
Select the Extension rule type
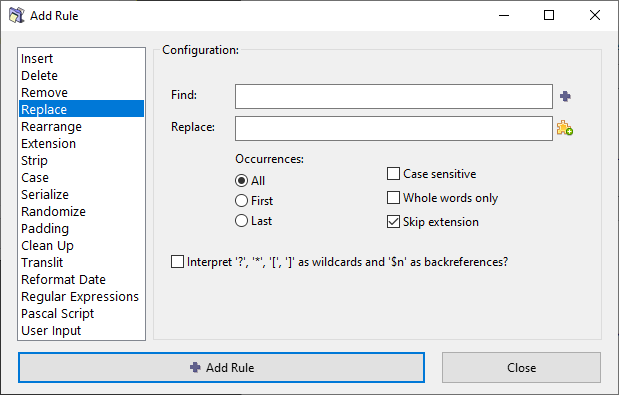point(81,143)
